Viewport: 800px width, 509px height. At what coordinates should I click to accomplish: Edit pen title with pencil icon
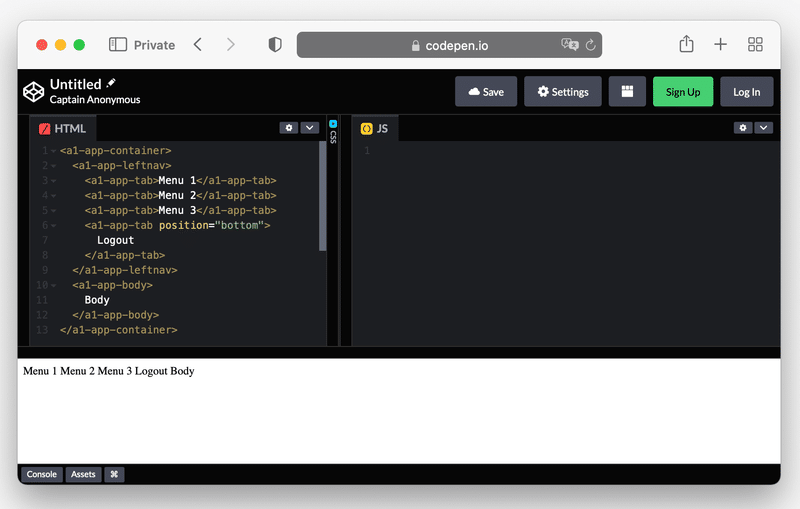(111, 83)
